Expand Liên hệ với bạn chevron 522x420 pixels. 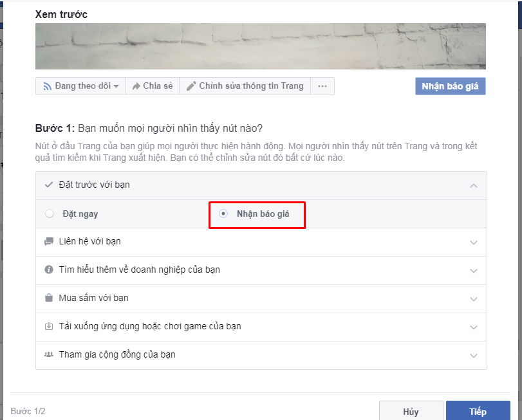(473, 242)
